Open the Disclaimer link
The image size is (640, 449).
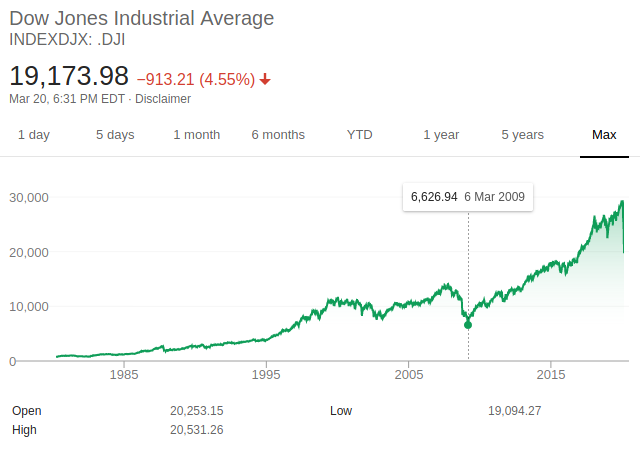(163, 99)
